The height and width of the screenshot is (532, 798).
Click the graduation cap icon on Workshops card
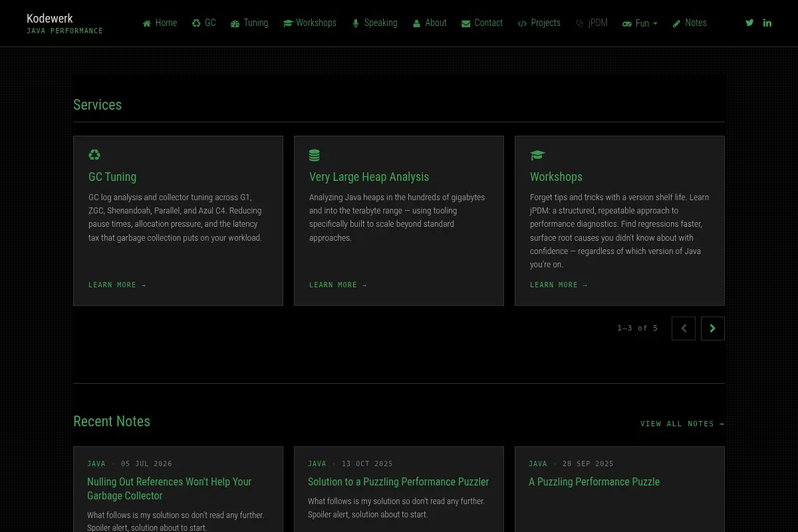(x=537, y=155)
